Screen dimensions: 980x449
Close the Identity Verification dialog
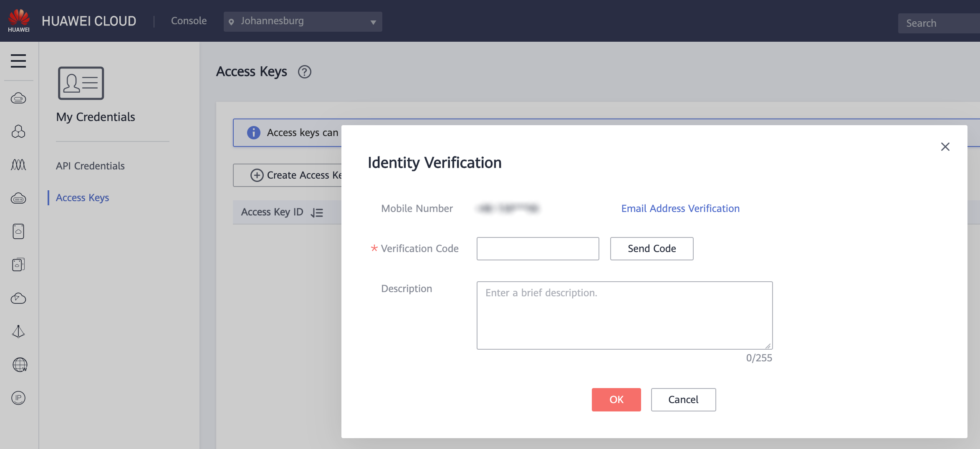(945, 147)
